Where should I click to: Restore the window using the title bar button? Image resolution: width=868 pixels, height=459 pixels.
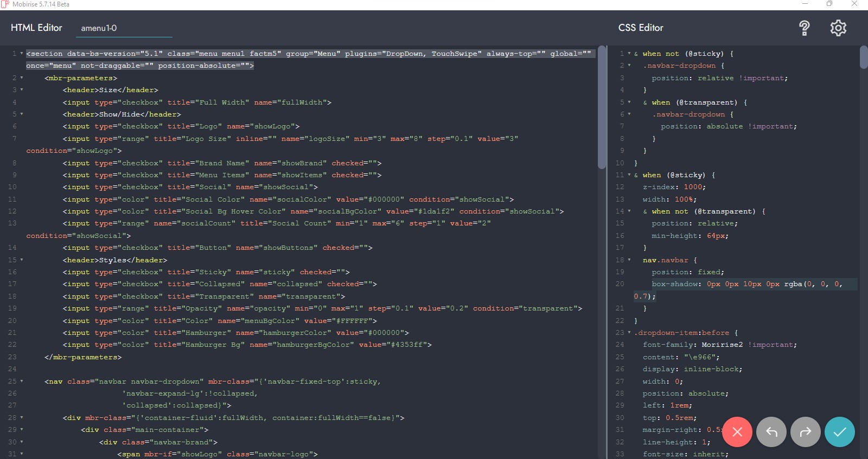click(x=829, y=4)
